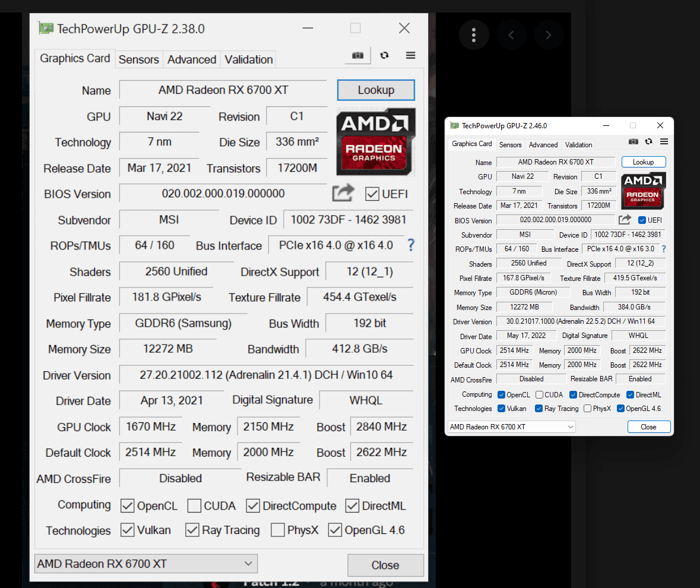700x588 pixels.
Task: Click refresh icon in GPU-Z 2.38.0 window
Action: click(384, 55)
